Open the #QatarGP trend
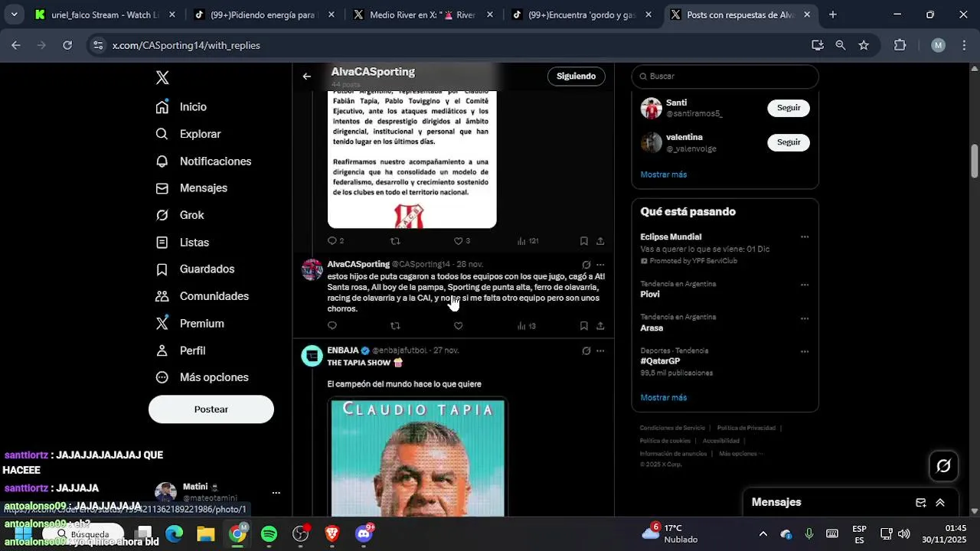 (x=660, y=361)
